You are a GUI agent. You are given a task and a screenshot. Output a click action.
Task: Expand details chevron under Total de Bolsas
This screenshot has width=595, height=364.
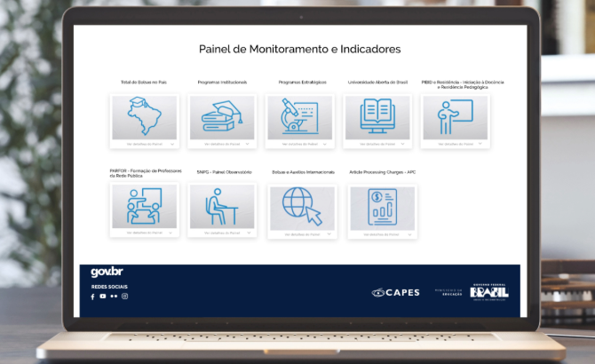[172, 143]
